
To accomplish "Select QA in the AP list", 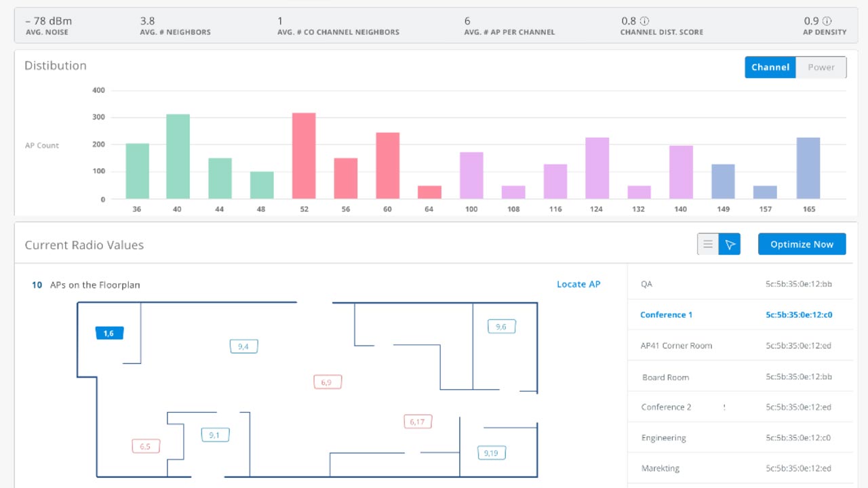I will pos(646,284).
